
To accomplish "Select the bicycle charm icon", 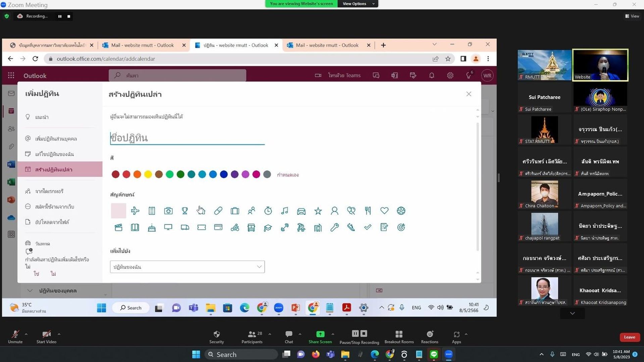I will point(235,227).
